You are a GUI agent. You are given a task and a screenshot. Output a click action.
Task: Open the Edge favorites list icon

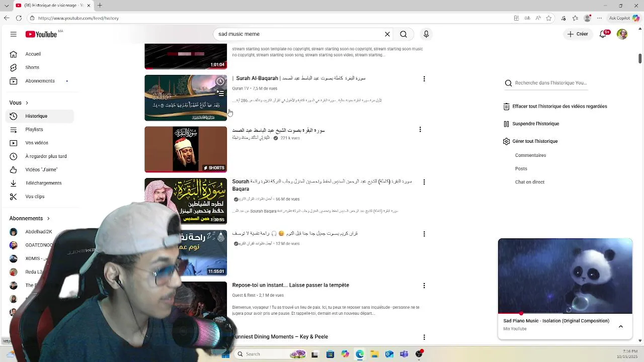click(575, 18)
